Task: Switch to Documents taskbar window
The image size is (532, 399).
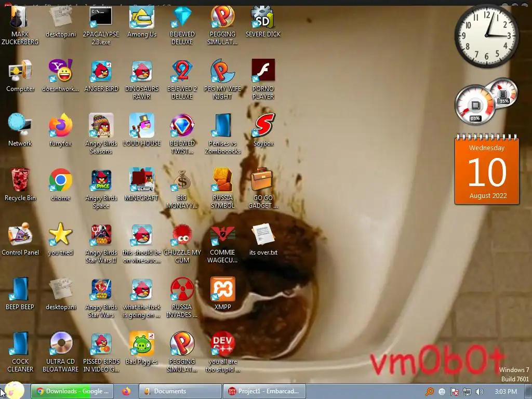Action: pyautogui.click(x=180, y=391)
